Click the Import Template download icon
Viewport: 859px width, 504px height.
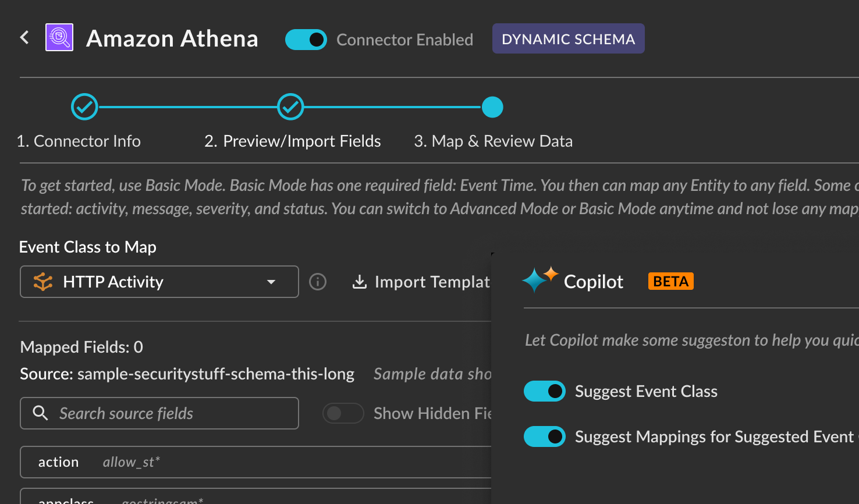pos(360,282)
